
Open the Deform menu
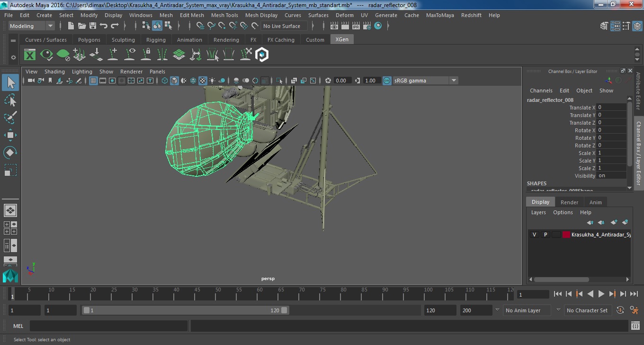(345, 15)
